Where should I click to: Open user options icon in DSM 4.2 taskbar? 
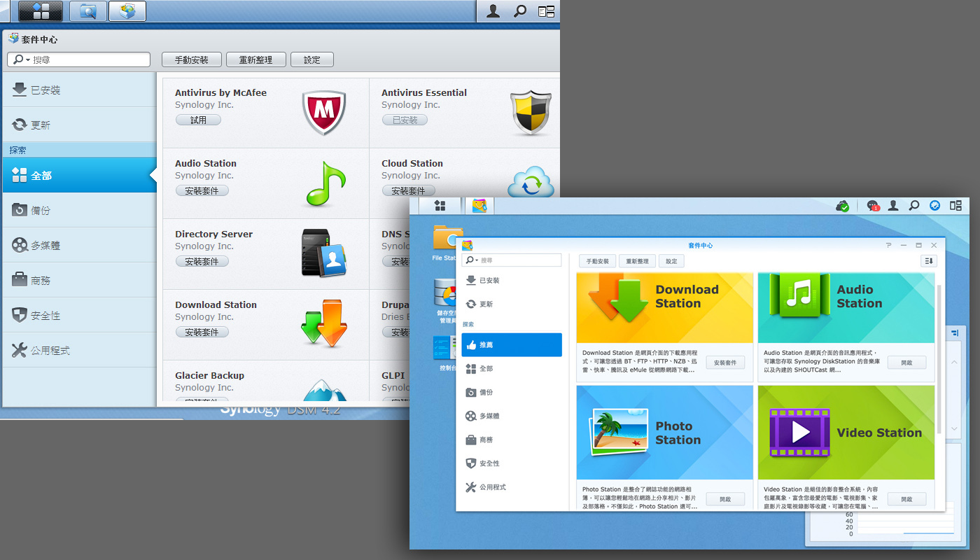[x=493, y=10]
